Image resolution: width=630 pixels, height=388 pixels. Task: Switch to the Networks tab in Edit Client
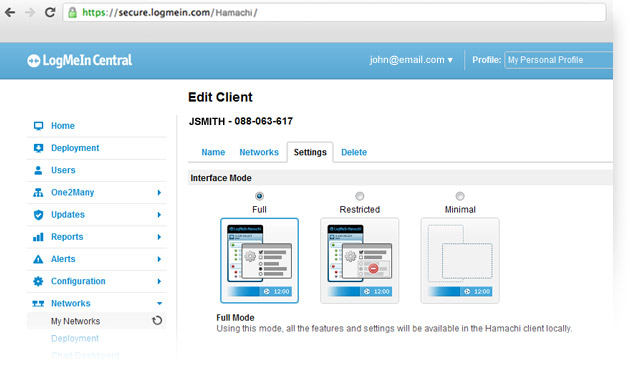(x=259, y=152)
